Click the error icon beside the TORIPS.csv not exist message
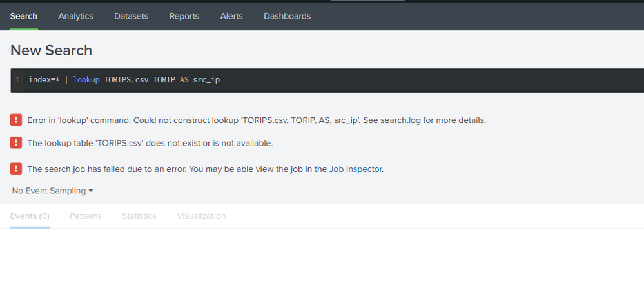This screenshot has width=644, height=295. (x=16, y=143)
